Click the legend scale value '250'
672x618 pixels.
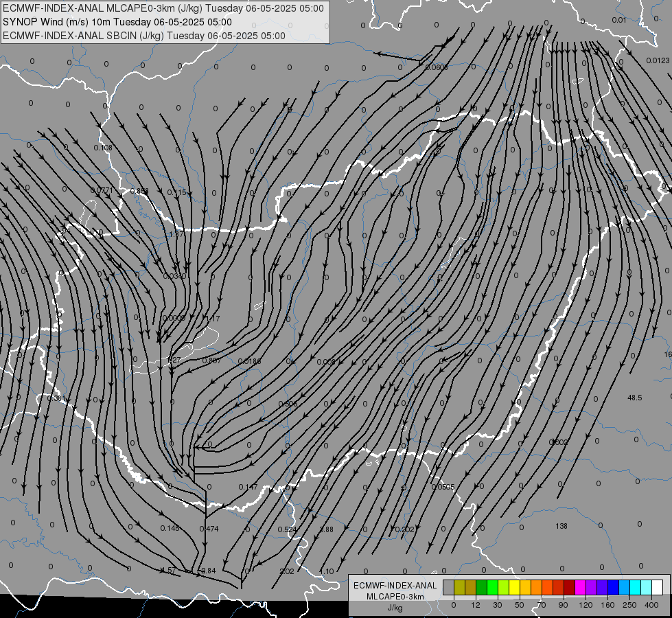point(629,605)
